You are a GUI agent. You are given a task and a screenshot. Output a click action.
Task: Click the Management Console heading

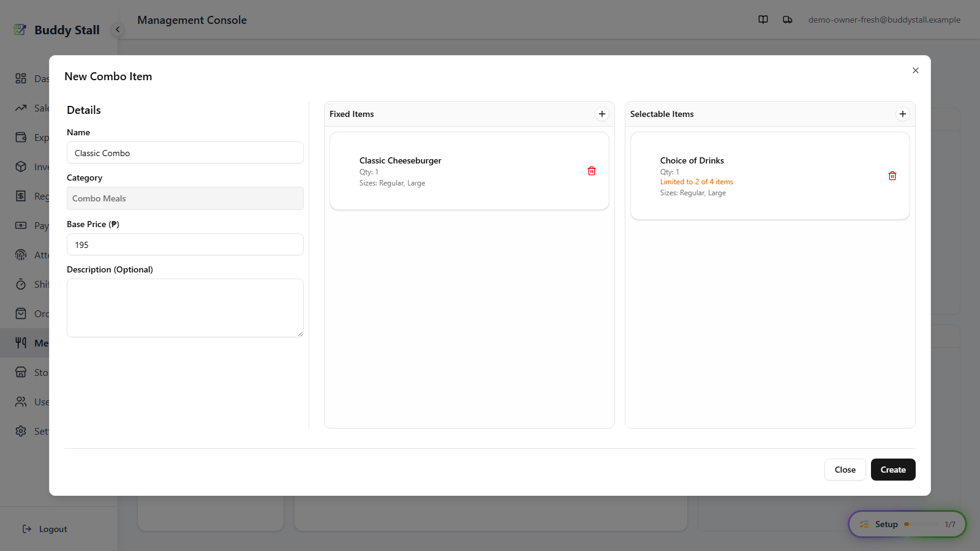tap(192, 20)
